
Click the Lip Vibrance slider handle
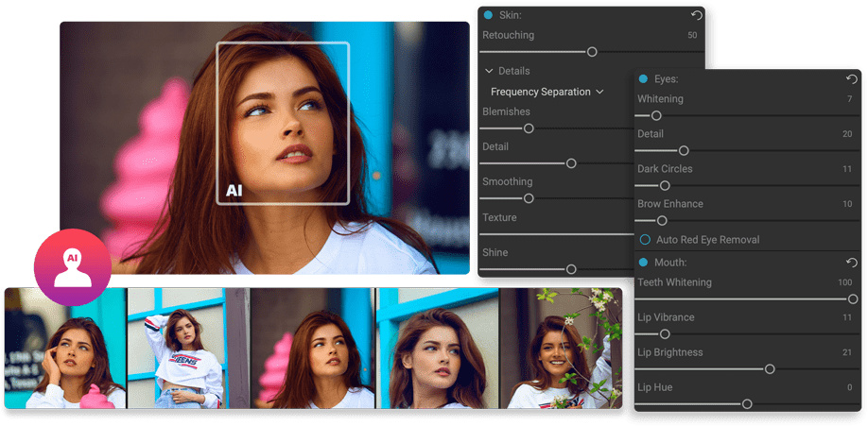tap(665, 334)
